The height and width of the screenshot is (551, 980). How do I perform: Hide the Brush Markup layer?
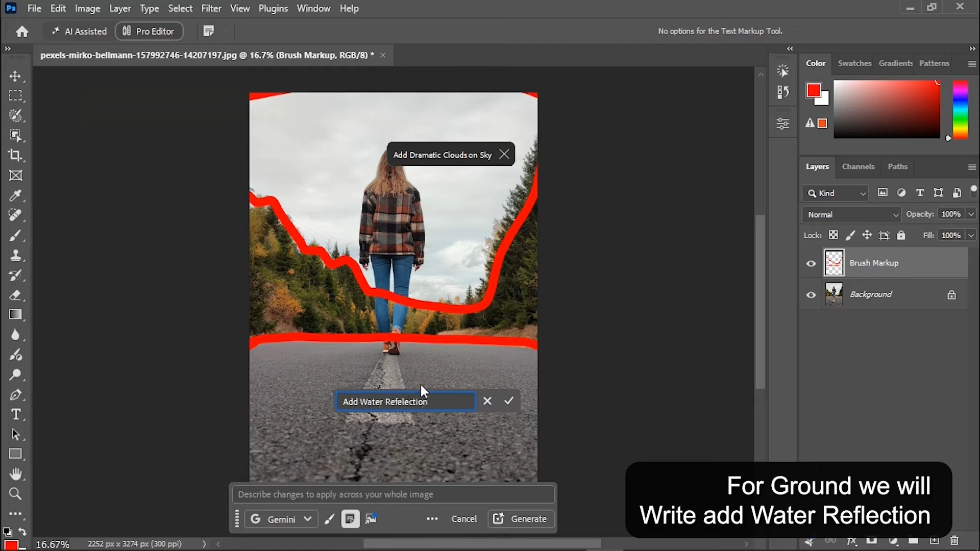811,264
